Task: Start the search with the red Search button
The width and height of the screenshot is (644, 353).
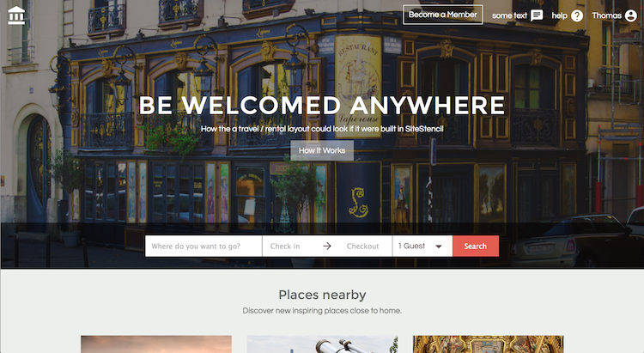Action: tap(476, 246)
